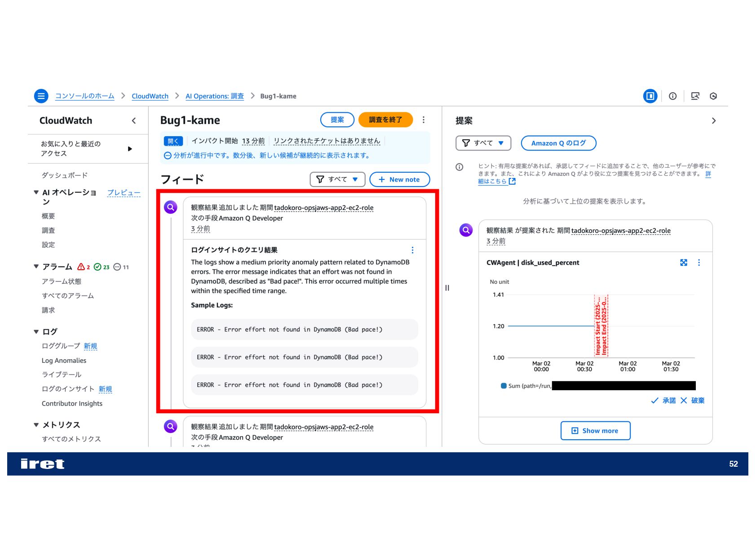The height and width of the screenshot is (535, 756).
Task: Collapse the AI オペレーション section
Action: click(36, 192)
